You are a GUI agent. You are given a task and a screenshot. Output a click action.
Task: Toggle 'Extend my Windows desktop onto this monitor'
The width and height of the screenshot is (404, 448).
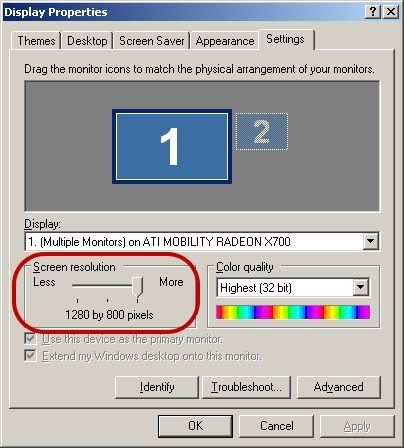point(30,355)
